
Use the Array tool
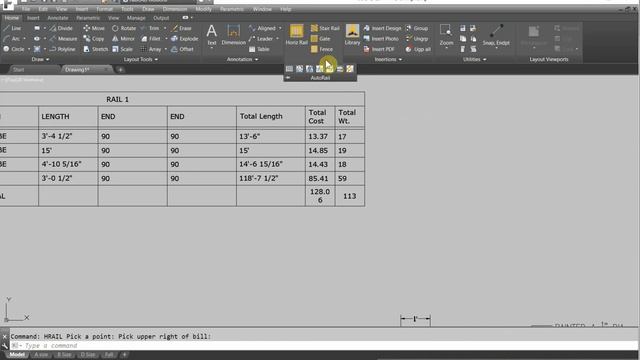coord(151,49)
